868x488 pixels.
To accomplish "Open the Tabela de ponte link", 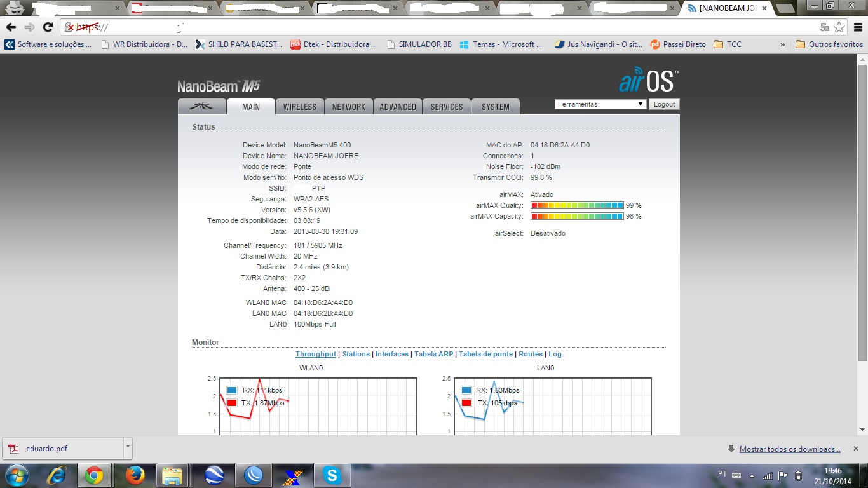I will [x=485, y=354].
